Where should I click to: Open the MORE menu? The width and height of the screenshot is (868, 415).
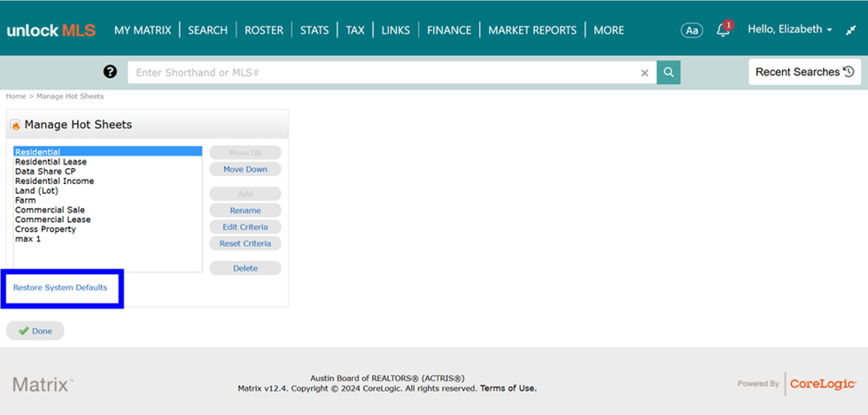[609, 30]
